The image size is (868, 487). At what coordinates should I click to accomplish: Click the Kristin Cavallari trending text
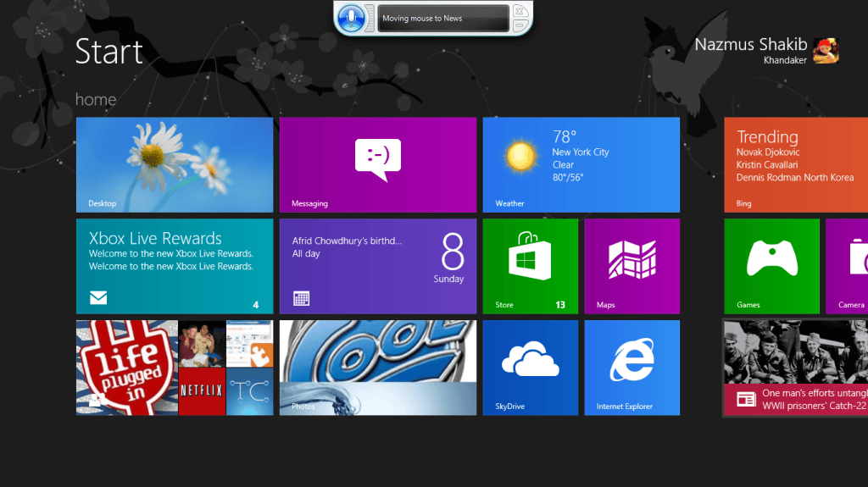tap(767, 165)
